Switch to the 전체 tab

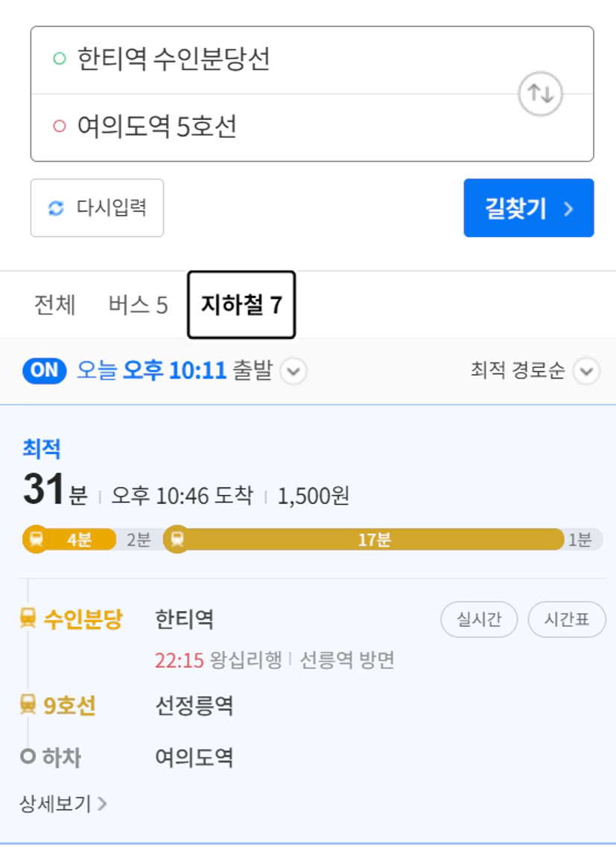coord(55,305)
